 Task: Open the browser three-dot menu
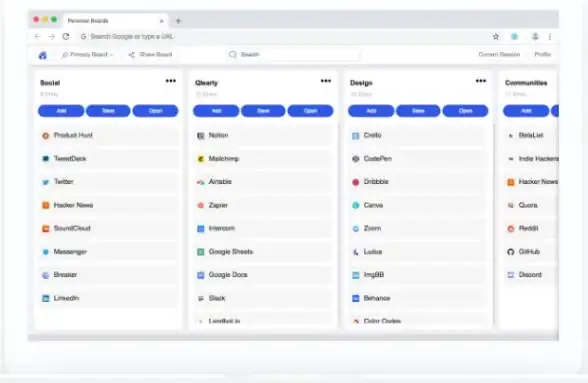point(550,37)
